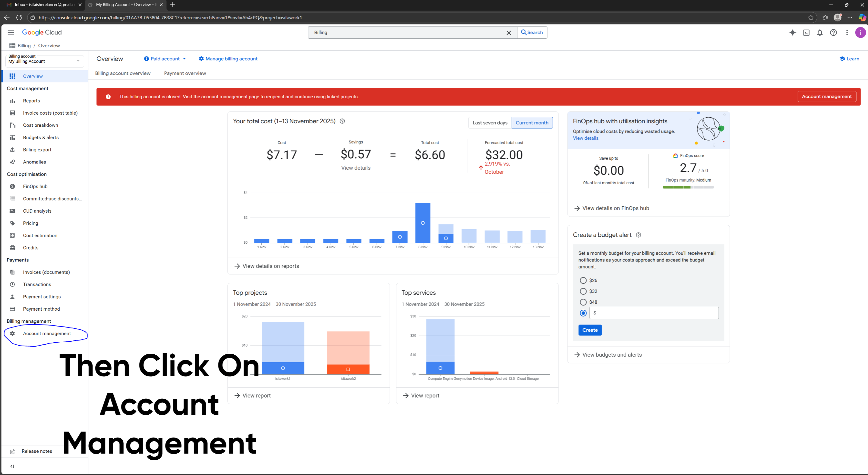868x475 pixels.
Task: Choose the $48 budget radio option
Action: click(583, 302)
